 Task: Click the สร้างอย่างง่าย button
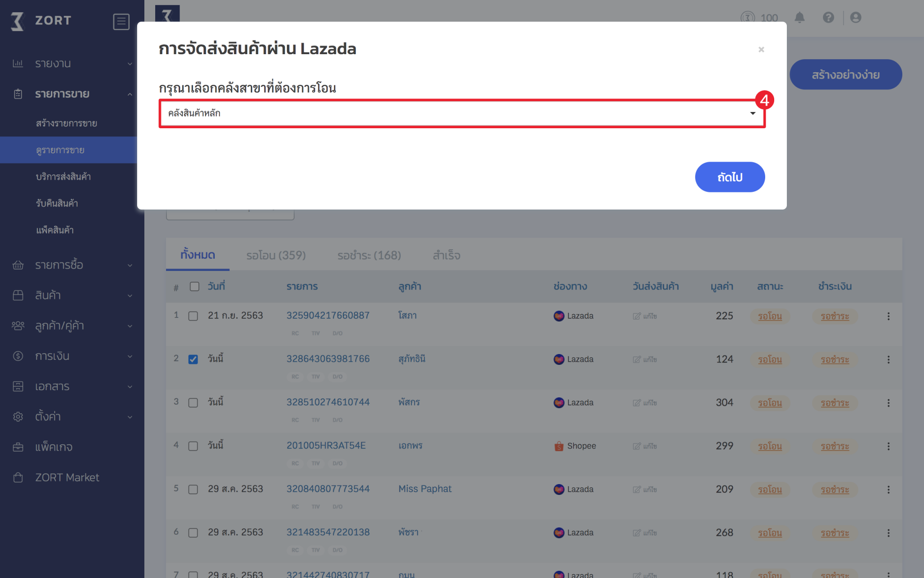coord(845,75)
